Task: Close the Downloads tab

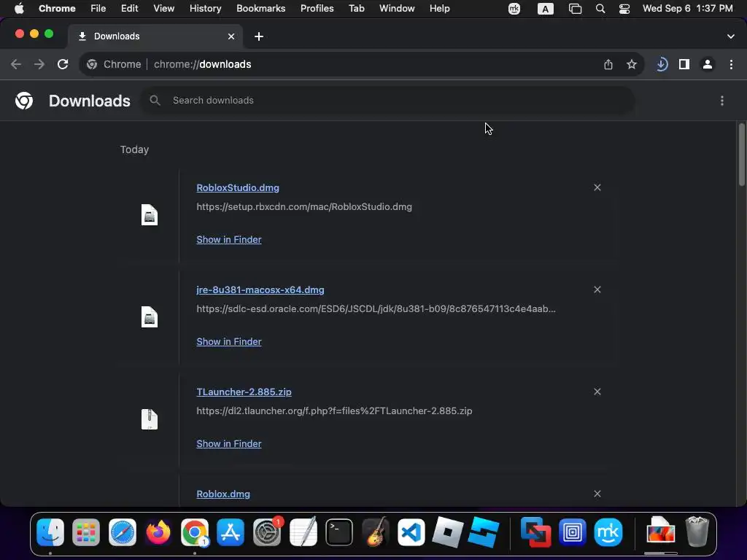Action: pyautogui.click(x=231, y=36)
